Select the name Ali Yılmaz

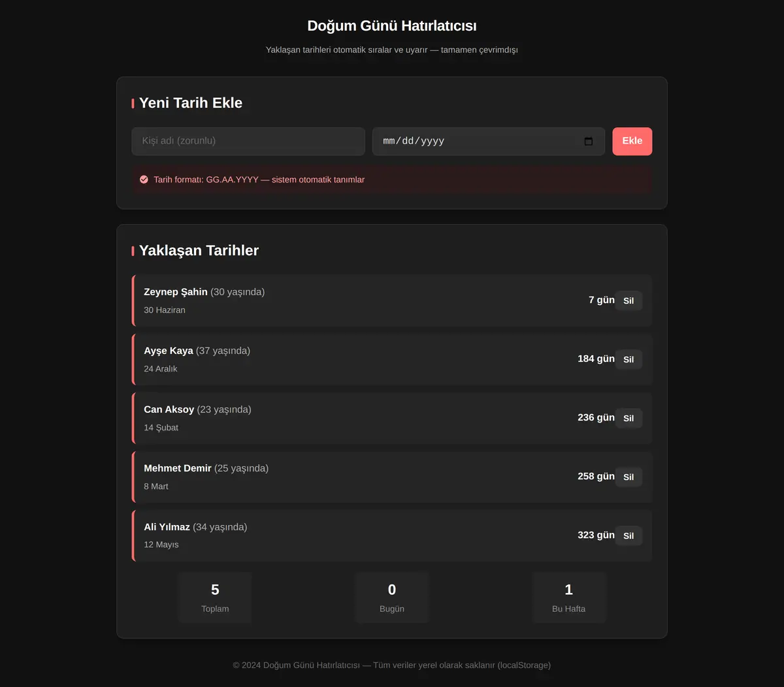[x=167, y=527]
